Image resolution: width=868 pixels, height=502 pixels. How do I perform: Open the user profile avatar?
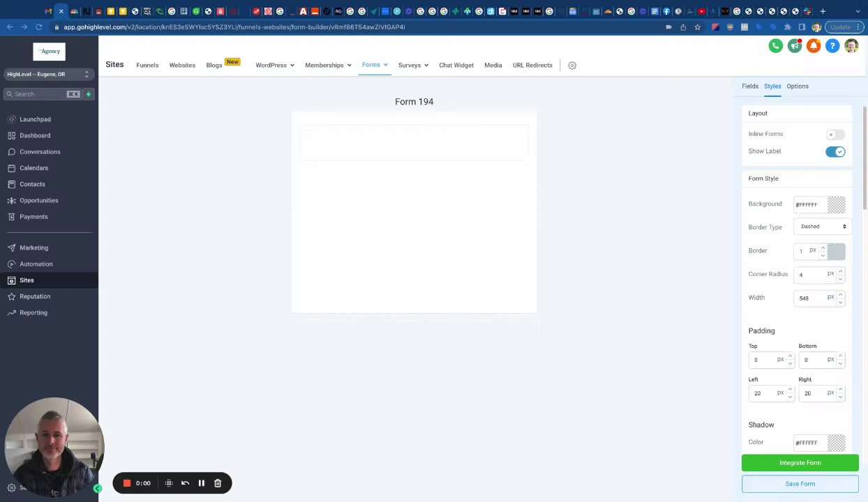pos(851,46)
